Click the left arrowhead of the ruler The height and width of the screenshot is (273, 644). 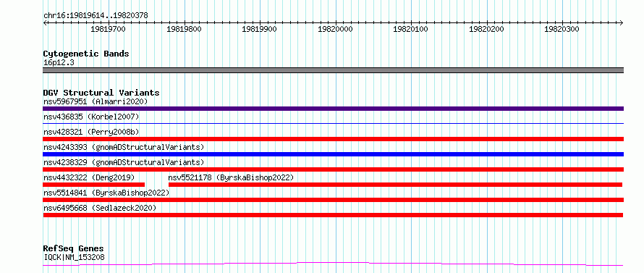tap(45, 22)
